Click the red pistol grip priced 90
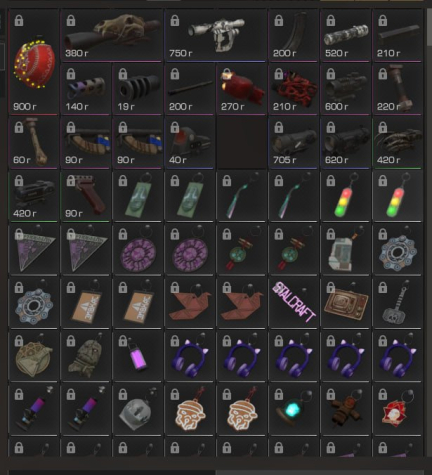This screenshot has height=475, width=432. (x=85, y=196)
